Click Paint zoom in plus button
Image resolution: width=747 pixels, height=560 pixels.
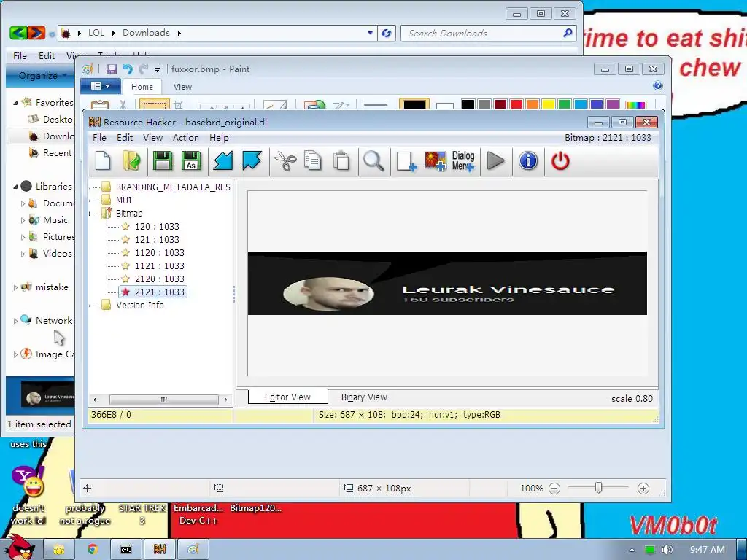coord(643,489)
